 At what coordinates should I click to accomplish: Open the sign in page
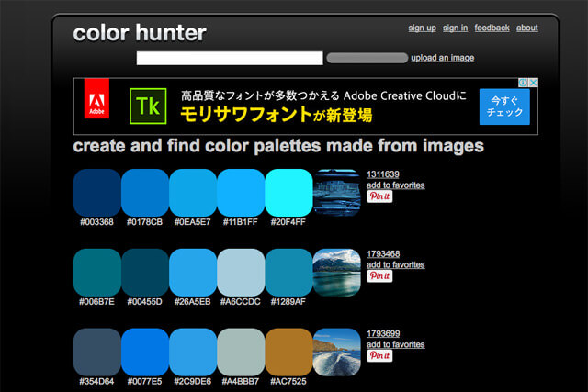456,28
